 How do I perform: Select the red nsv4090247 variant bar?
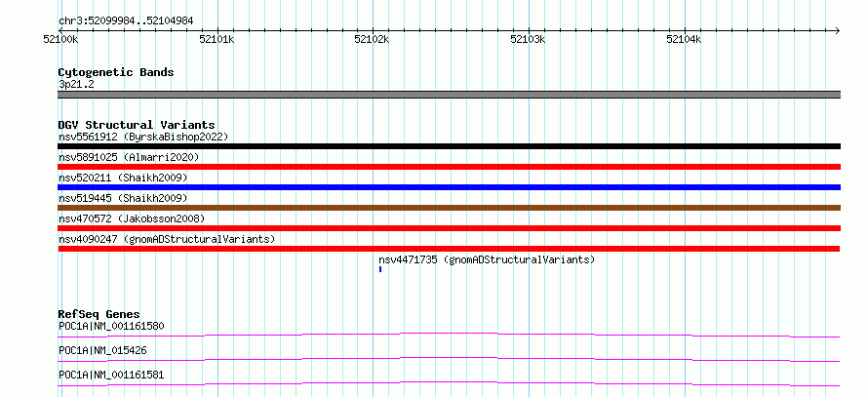[449, 249]
